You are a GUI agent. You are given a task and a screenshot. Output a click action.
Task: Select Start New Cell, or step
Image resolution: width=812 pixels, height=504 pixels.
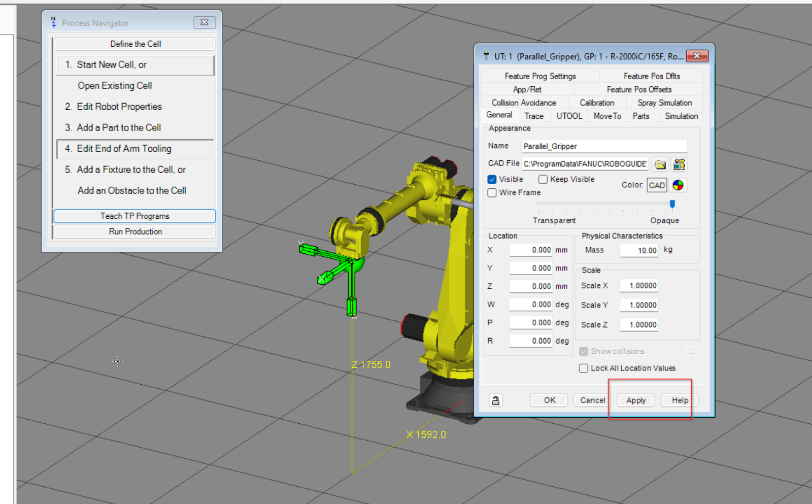tap(135, 65)
